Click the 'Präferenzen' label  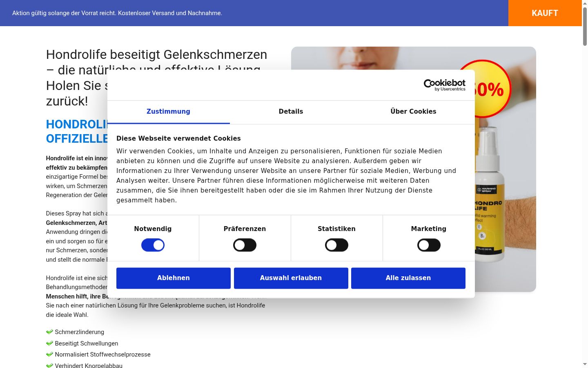(245, 229)
